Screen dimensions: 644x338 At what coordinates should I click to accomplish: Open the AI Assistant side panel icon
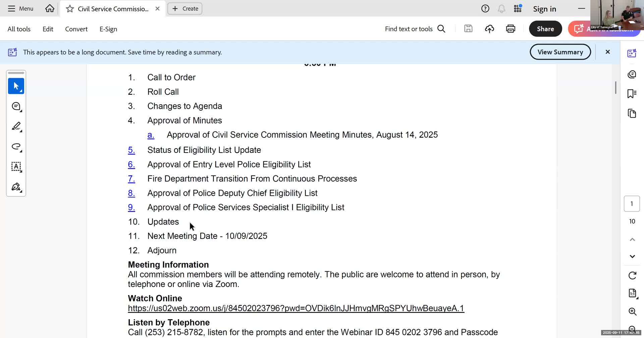pyautogui.click(x=632, y=53)
